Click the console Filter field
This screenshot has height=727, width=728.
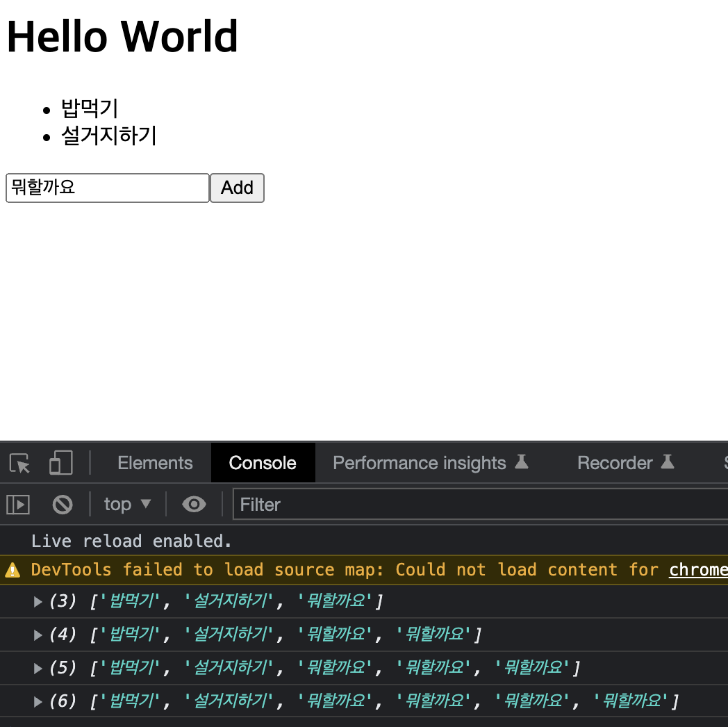[480, 505]
